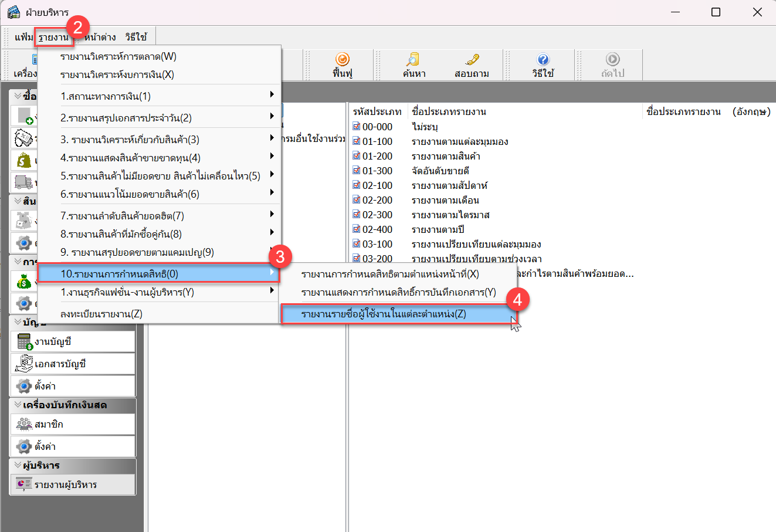Click รายงาน in the menu bar
This screenshot has width=776, height=532.
click(53, 38)
